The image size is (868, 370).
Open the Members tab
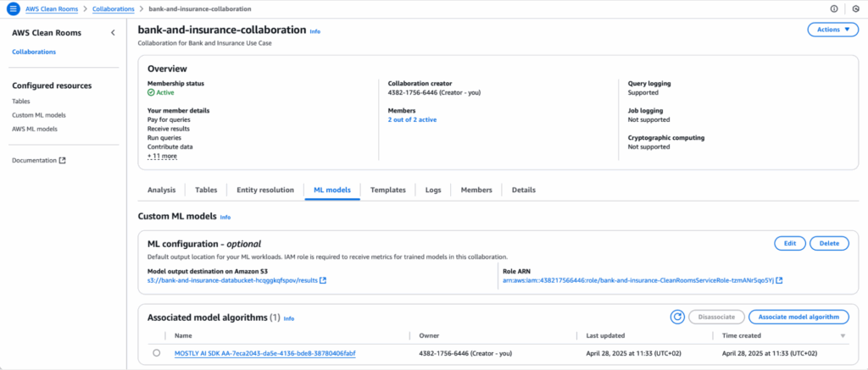(x=476, y=190)
